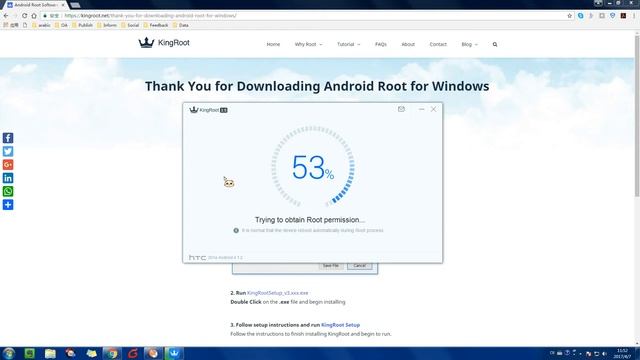Click the info icon beside the reboot notice
Screen dimensions: 640x360
236,231
